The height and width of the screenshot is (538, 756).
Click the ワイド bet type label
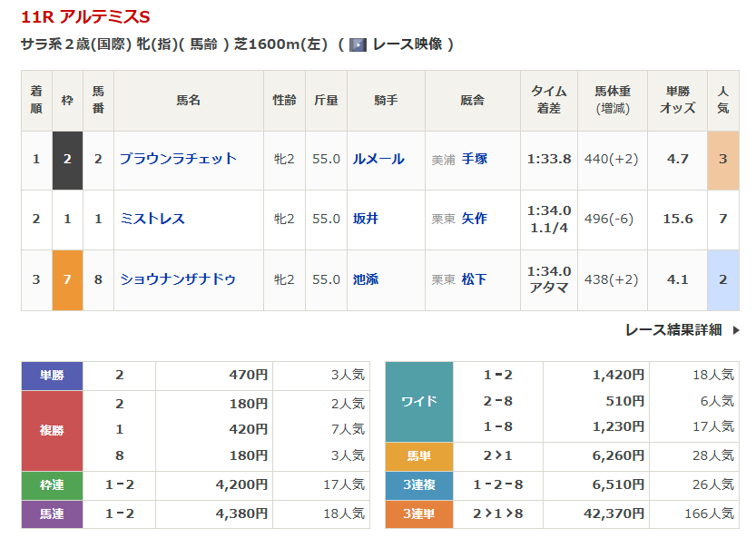pos(418,400)
